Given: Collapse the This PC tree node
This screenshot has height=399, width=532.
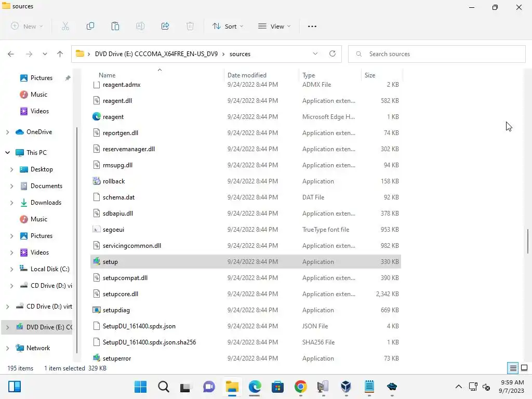Looking at the screenshot, I should (7, 153).
